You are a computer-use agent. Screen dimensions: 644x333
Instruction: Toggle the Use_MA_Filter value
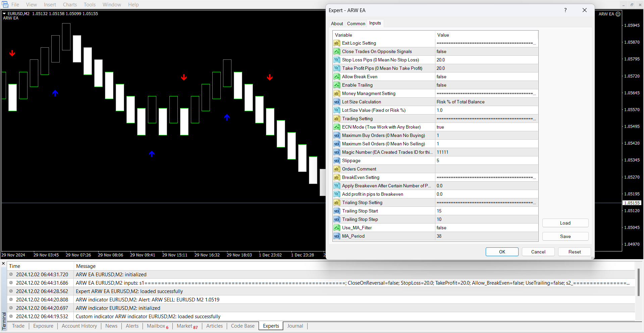(x=486, y=228)
